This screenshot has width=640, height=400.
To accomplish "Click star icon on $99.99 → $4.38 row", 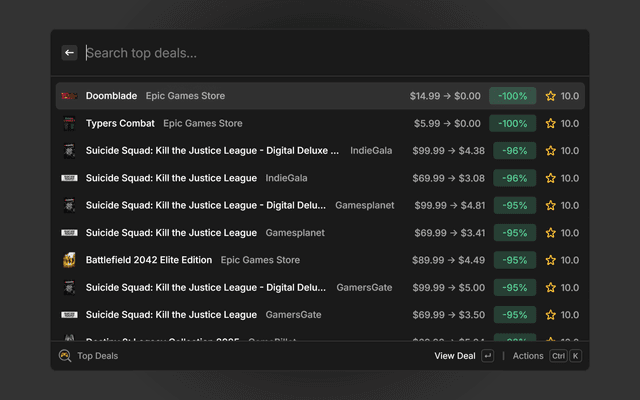I will pos(551,151).
